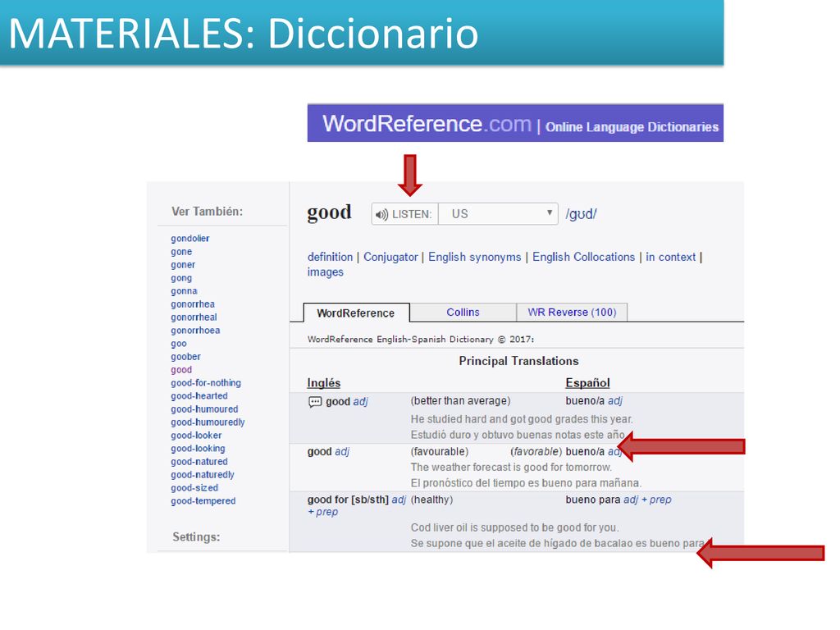Select good-natured in the word list
The height and width of the screenshot is (630, 840).
click(199, 462)
